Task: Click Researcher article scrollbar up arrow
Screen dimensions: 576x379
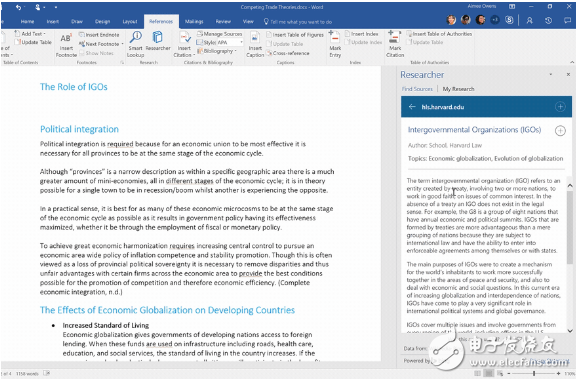Action: tap(570, 185)
